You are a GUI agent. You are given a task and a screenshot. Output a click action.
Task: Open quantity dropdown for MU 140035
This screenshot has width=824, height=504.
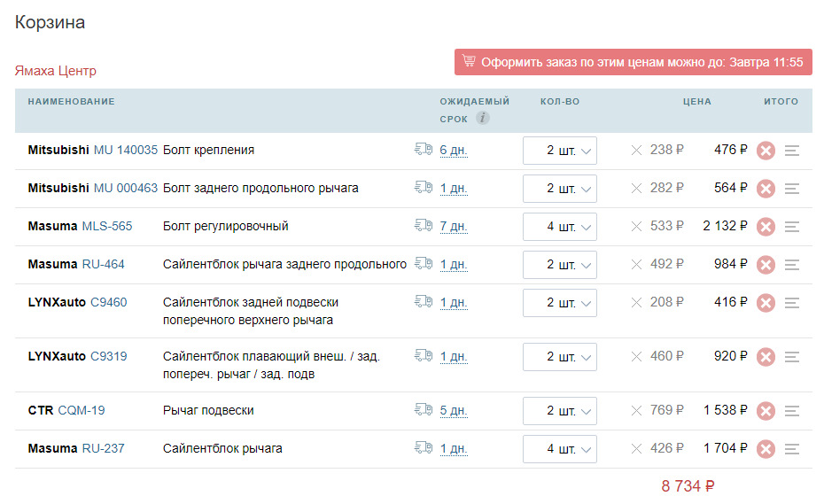click(560, 151)
